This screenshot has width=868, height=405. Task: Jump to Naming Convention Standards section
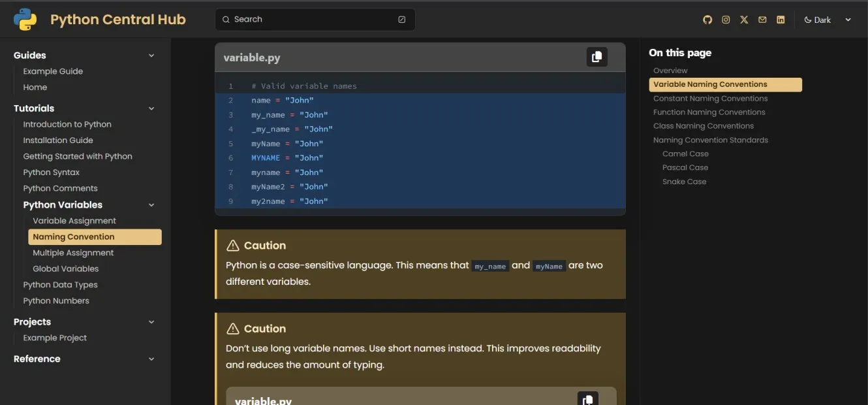(711, 140)
